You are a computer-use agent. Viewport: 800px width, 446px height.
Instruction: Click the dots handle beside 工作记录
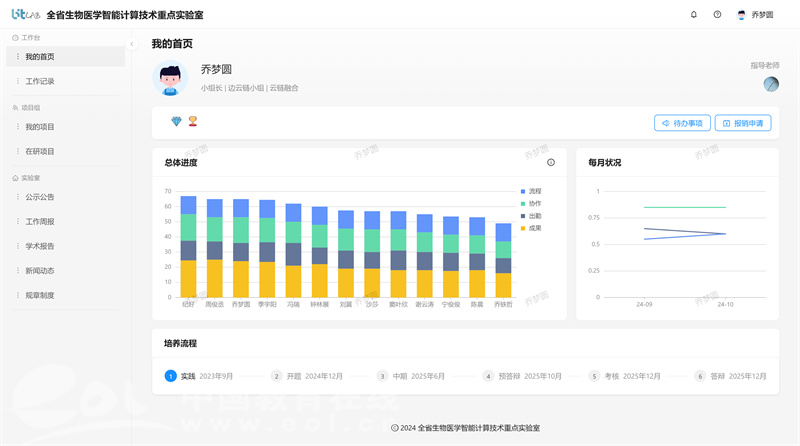[x=18, y=81]
